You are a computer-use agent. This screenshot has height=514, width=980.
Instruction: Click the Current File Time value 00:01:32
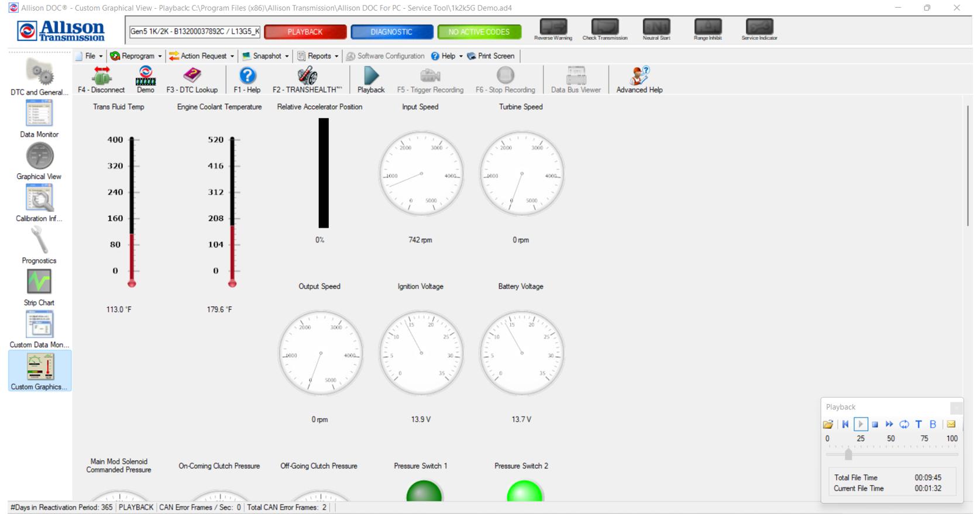(928, 488)
